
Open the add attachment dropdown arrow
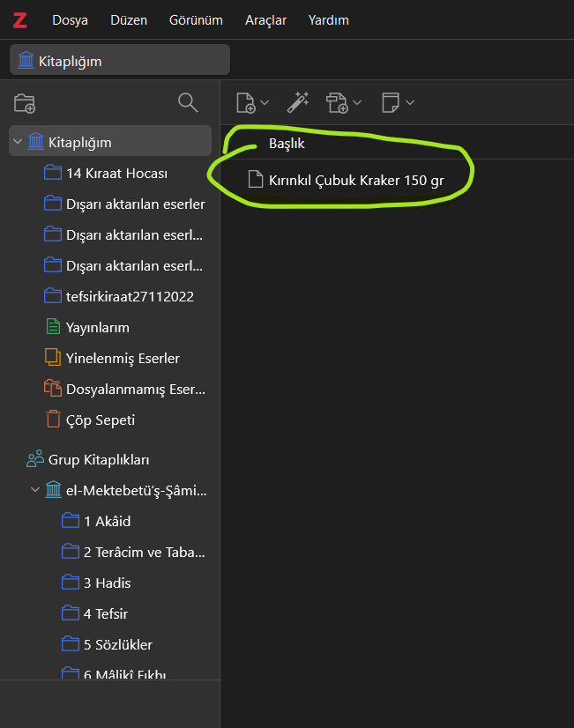point(357,102)
